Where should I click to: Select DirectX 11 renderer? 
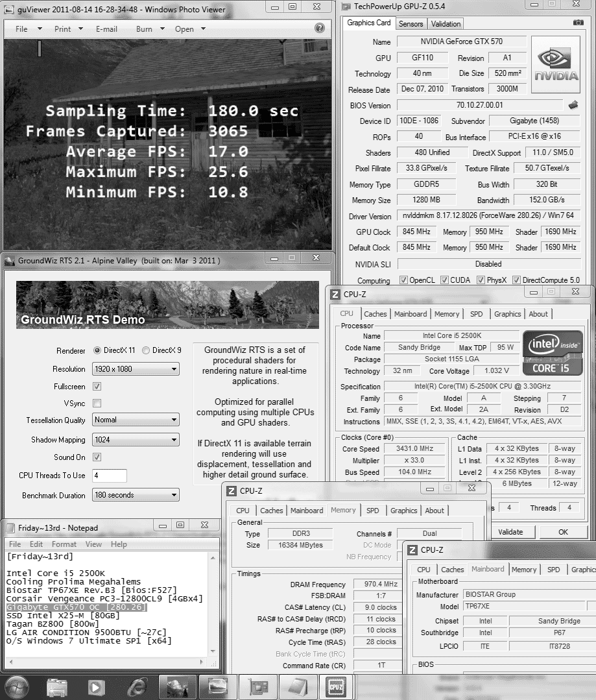[x=97, y=350]
